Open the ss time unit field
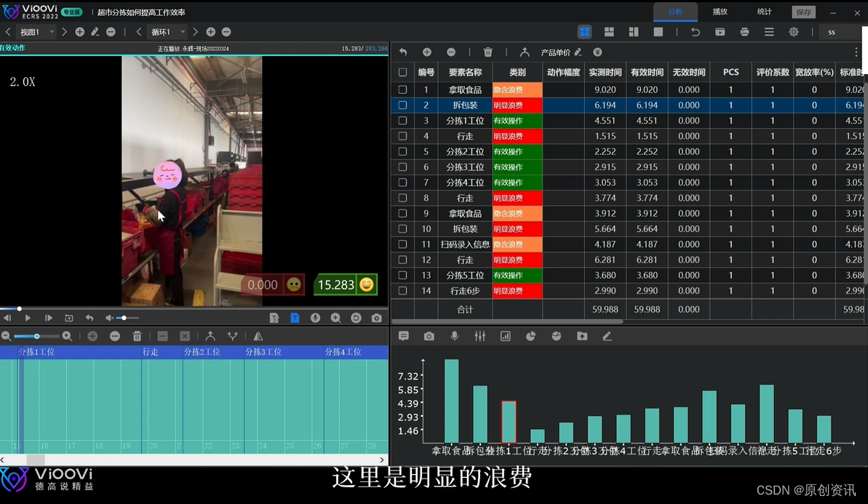The height and width of the screenshot is (504, 868). tap(841, 32)
